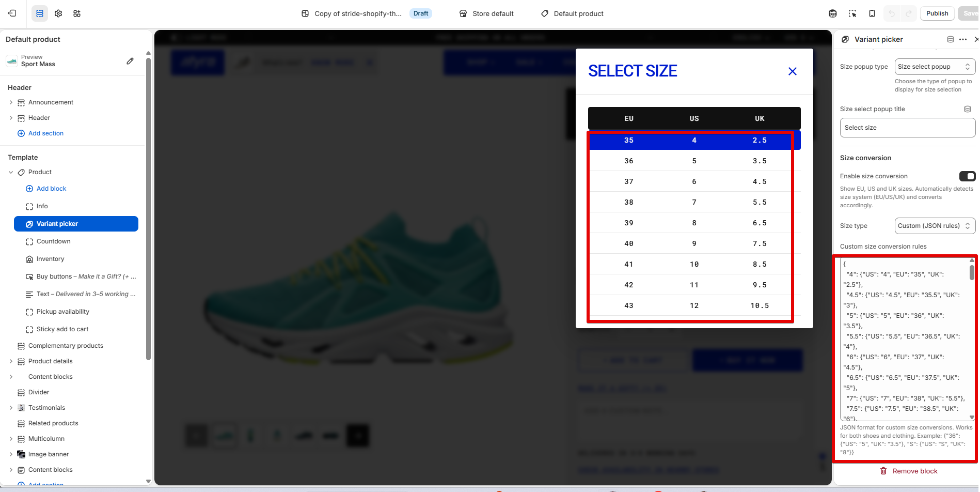The width and height of the screenshot is (980, 492).
Task: Close the Select Size popup
Action: [x=793, y=71]
